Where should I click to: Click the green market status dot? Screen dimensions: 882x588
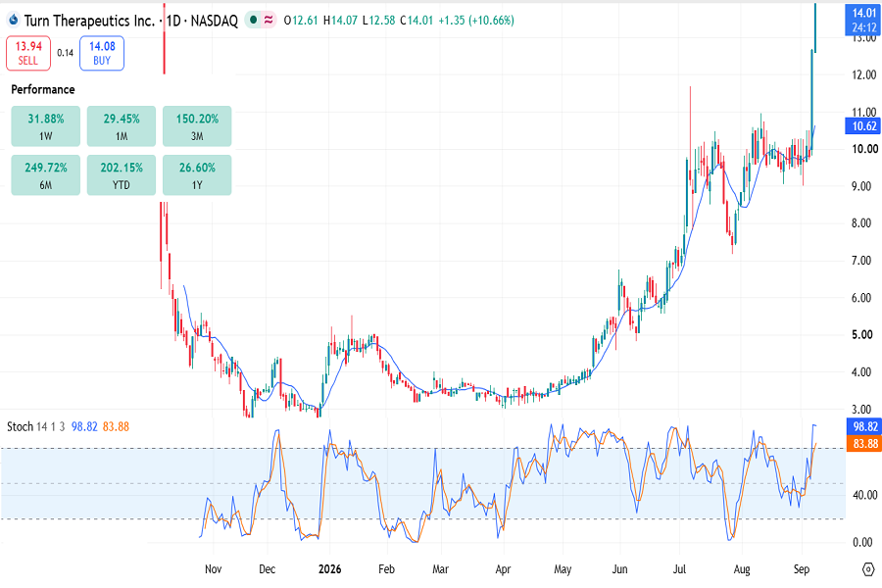[254, 21]
